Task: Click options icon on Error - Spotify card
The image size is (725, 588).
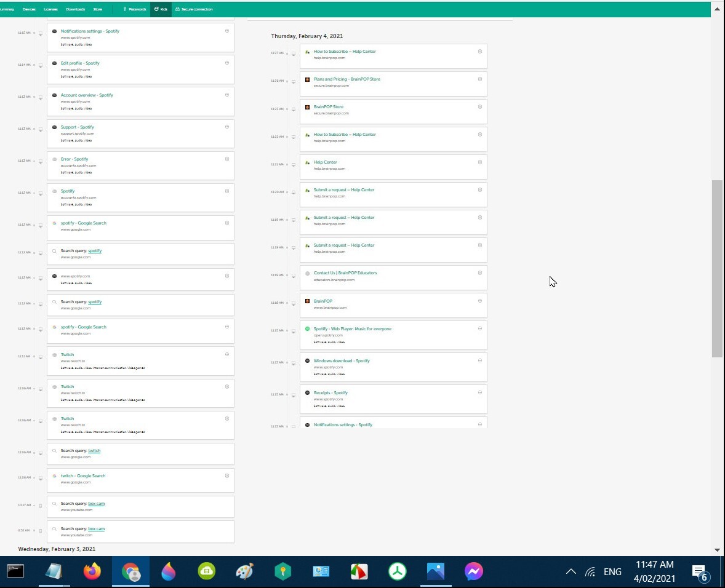Action: [x=227, y=159]
